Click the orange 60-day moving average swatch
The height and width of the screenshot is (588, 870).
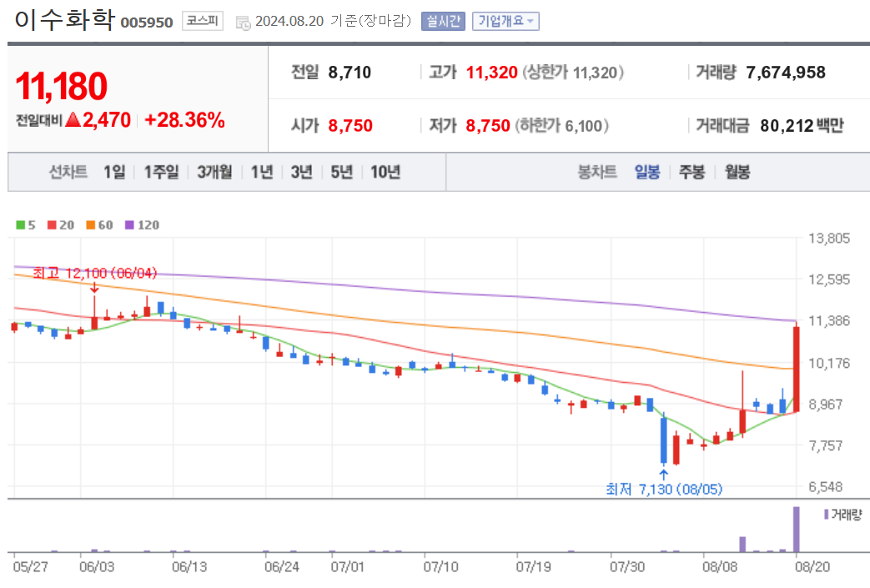click(90, 224)
